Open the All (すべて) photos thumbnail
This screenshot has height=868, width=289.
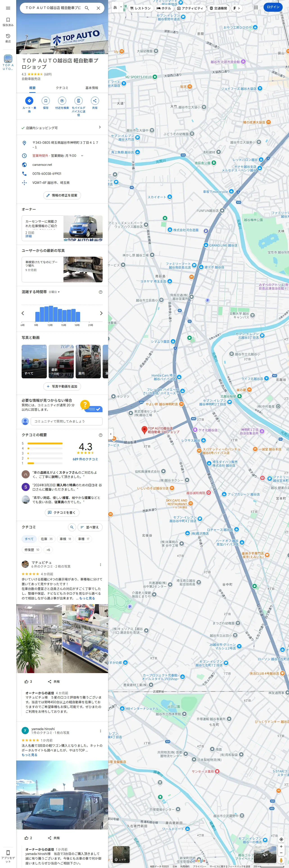34,362
